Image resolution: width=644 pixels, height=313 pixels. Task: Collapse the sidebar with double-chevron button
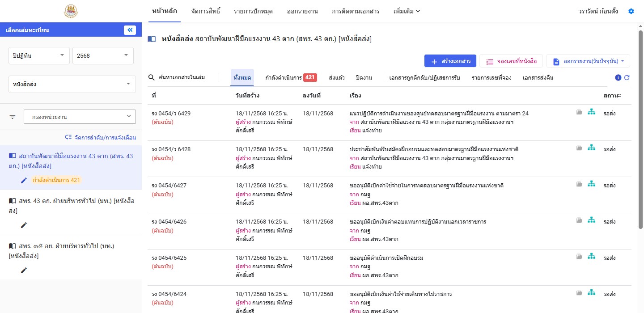click(130, 30)
